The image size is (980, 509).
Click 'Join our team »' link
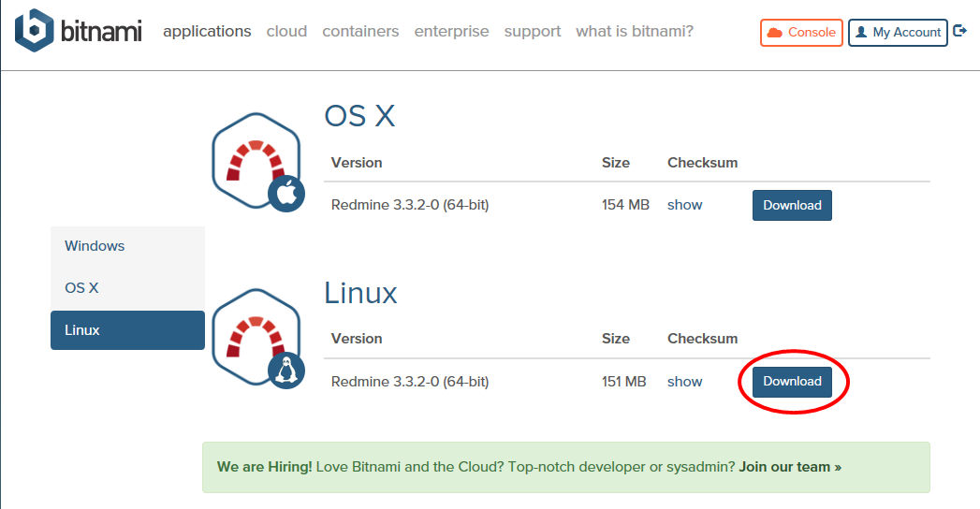790,467
